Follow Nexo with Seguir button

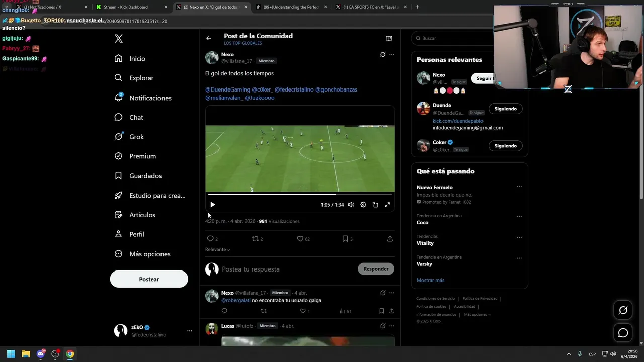(x=484, y=78)
